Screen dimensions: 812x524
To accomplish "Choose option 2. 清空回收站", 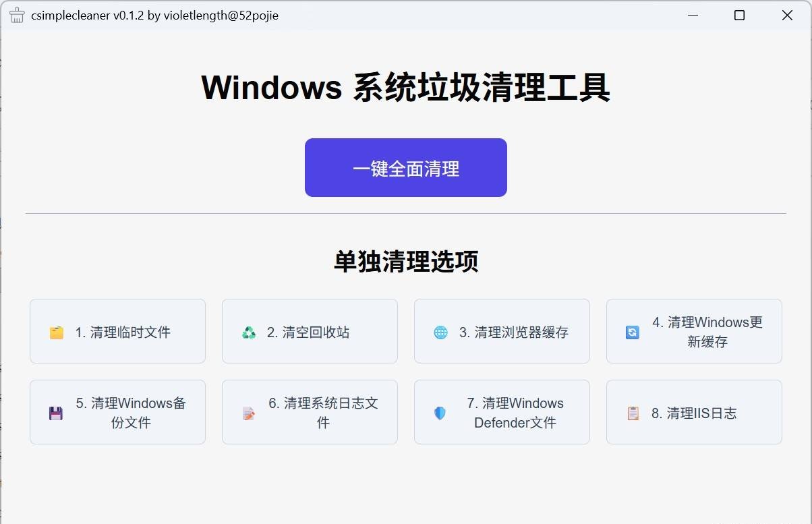I will coord(310,331).
